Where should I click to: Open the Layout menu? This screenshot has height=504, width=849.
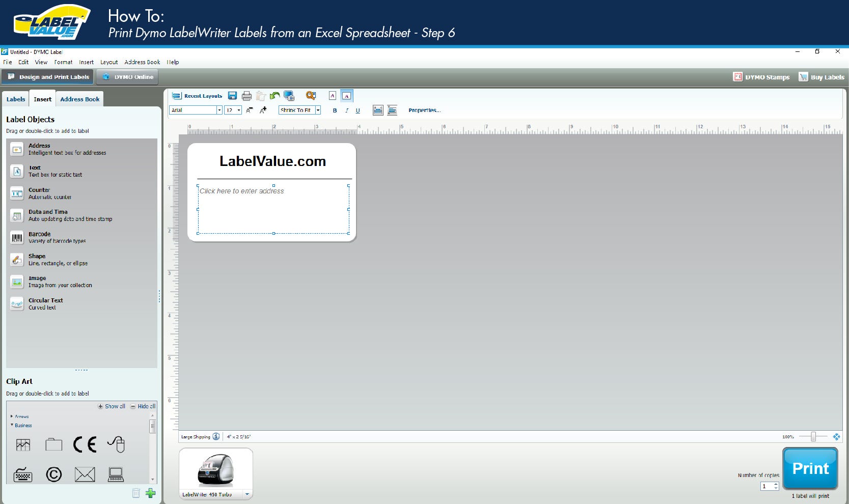[109, 62]
